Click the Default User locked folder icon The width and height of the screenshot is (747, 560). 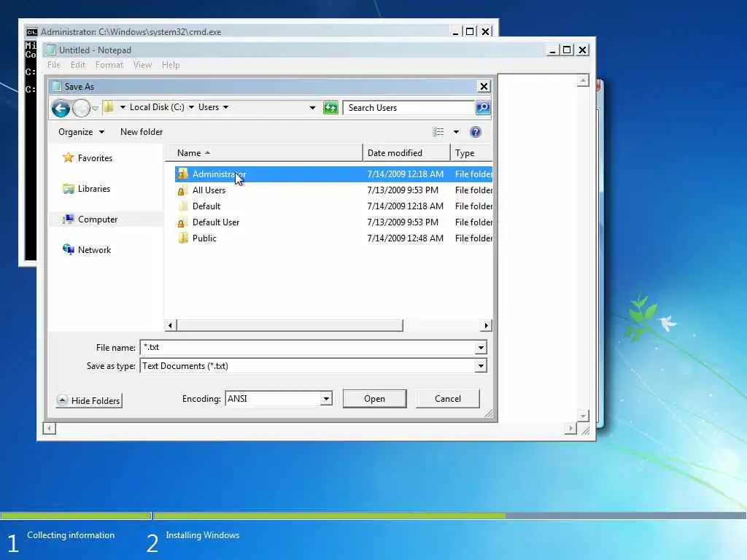(x=182, y=222)
